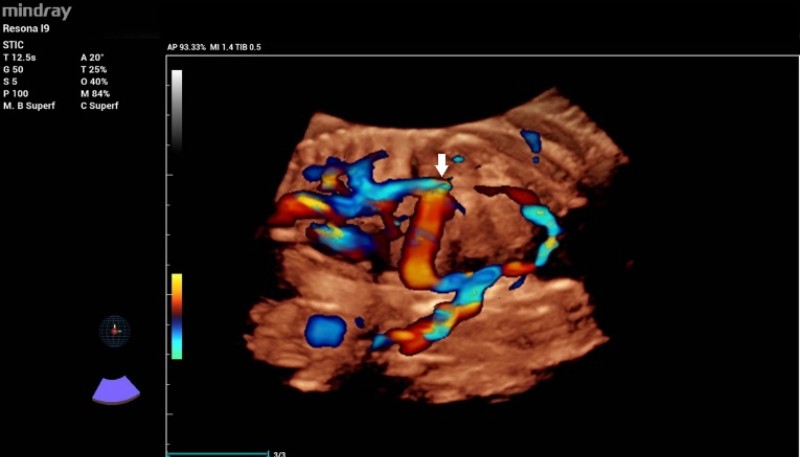Click the 3D orientation sphere icon
The width and height of the screenshot is (800, 457).
pos(115,329)
